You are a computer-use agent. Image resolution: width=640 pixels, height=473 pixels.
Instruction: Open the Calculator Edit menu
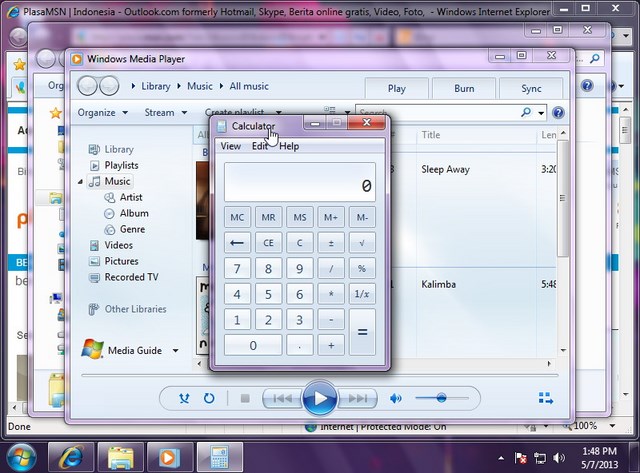point(260,146)
